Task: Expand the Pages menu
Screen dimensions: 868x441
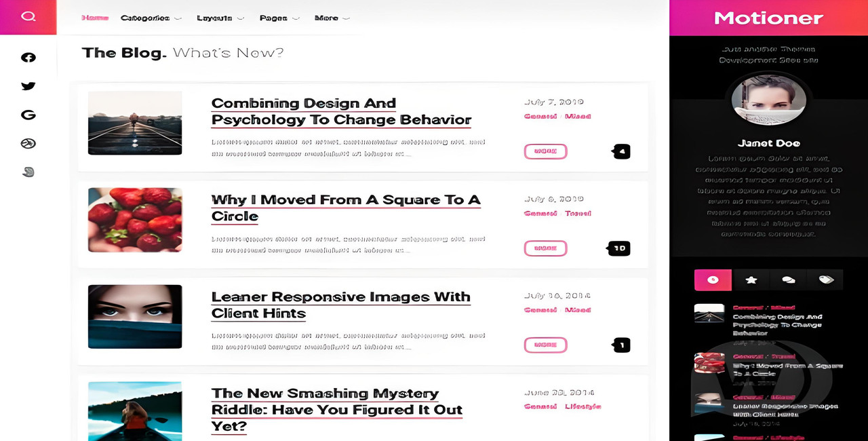Action: coord(279,18)
